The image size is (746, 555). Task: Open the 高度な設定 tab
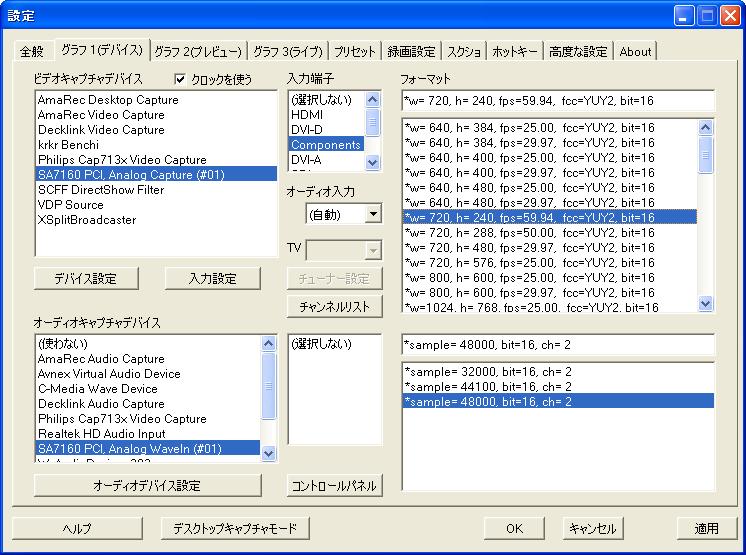pos(578,51)
